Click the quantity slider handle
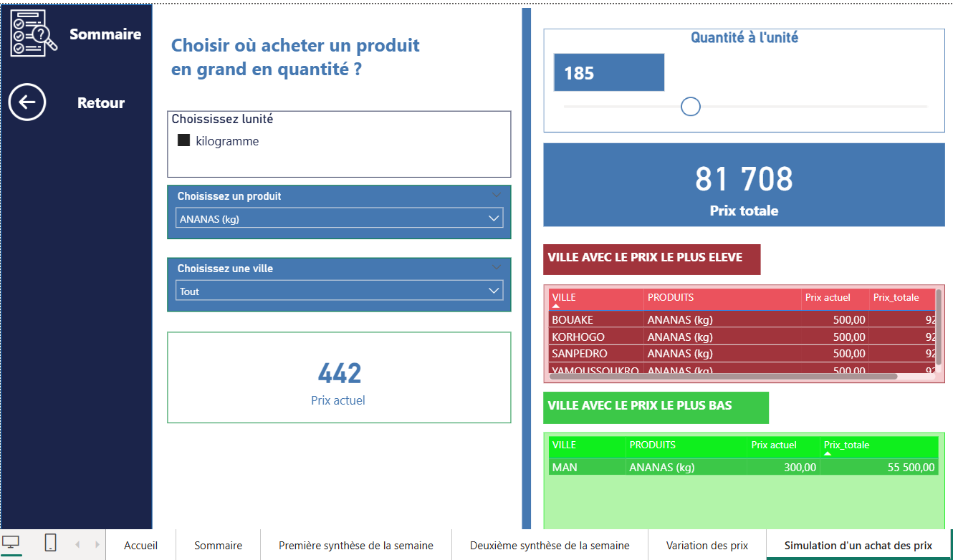 coord(690,107)
